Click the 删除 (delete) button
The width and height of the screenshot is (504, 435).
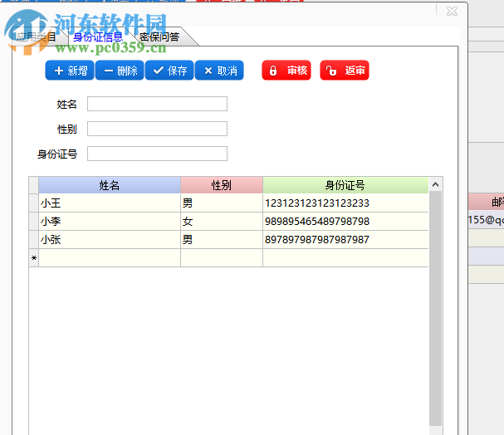tap(120, 71)
